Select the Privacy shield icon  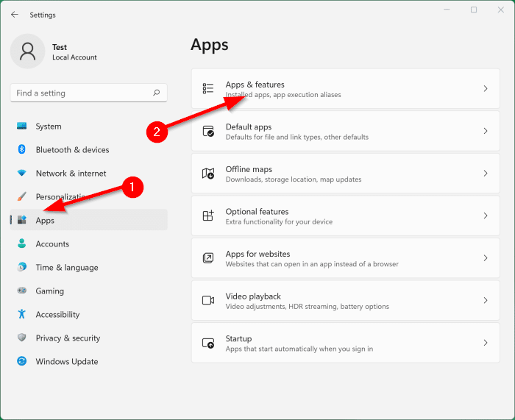[x=21, y=337]
